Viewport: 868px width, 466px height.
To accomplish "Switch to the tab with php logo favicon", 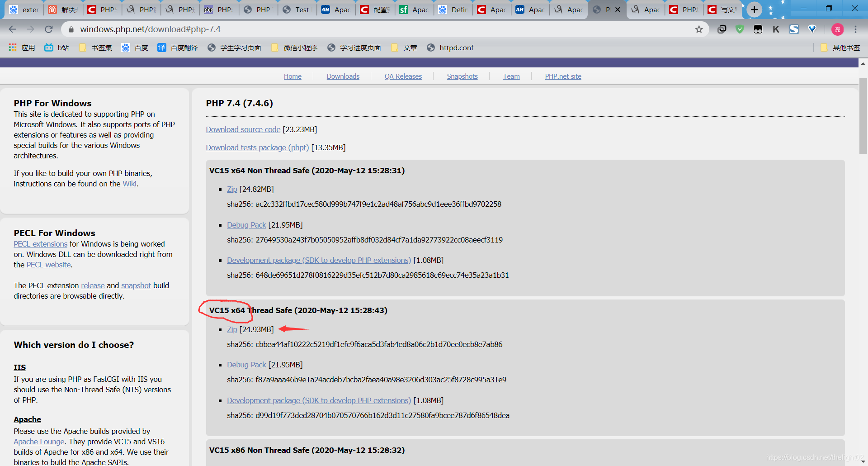I will click(x=218, y=10).
